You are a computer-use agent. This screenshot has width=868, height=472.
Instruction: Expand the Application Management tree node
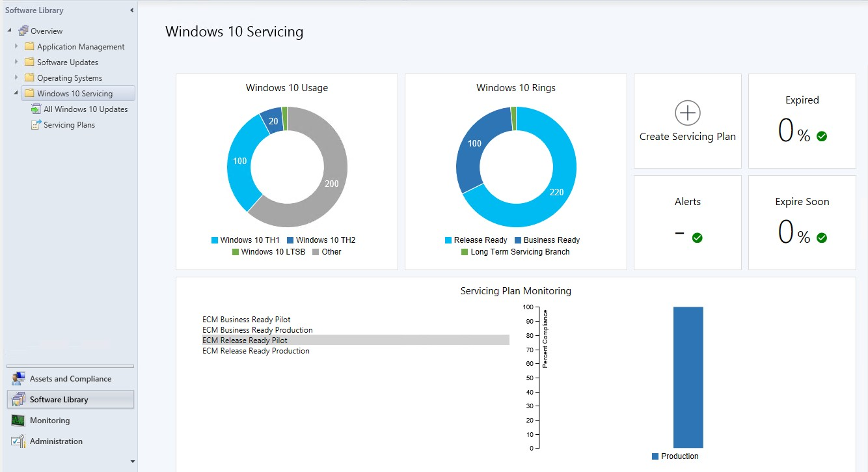click(x=17, y=47)
